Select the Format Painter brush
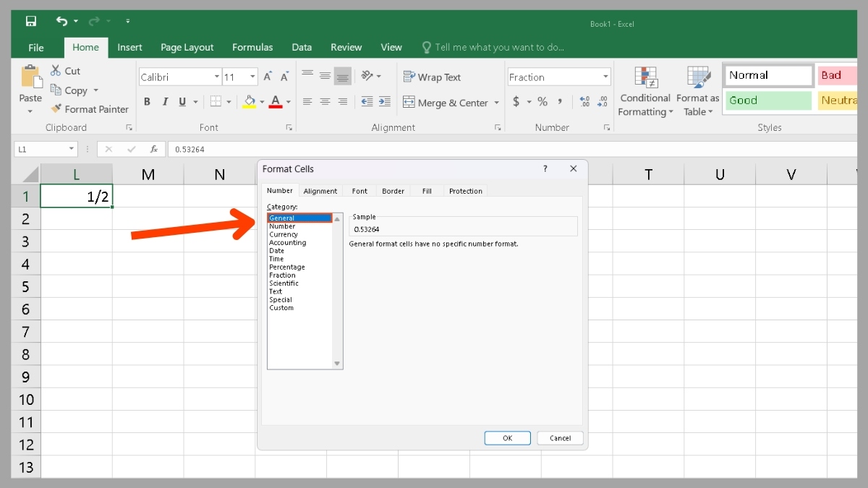This screenshot has width=868, height=488. click(x=90, y=109)
